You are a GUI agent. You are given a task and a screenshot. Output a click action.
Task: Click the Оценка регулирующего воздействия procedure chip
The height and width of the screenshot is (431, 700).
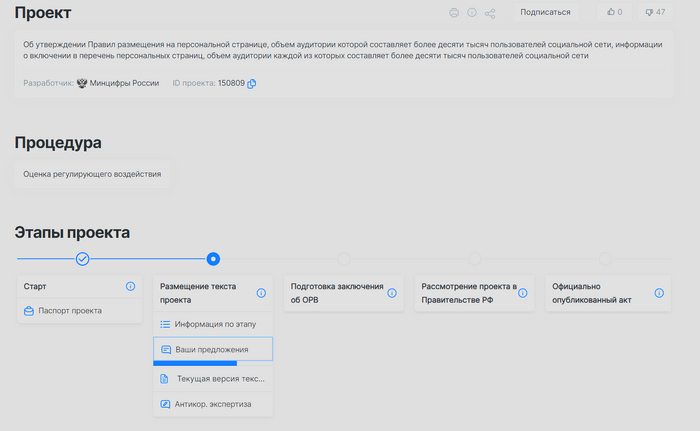[x=92, y=174]
